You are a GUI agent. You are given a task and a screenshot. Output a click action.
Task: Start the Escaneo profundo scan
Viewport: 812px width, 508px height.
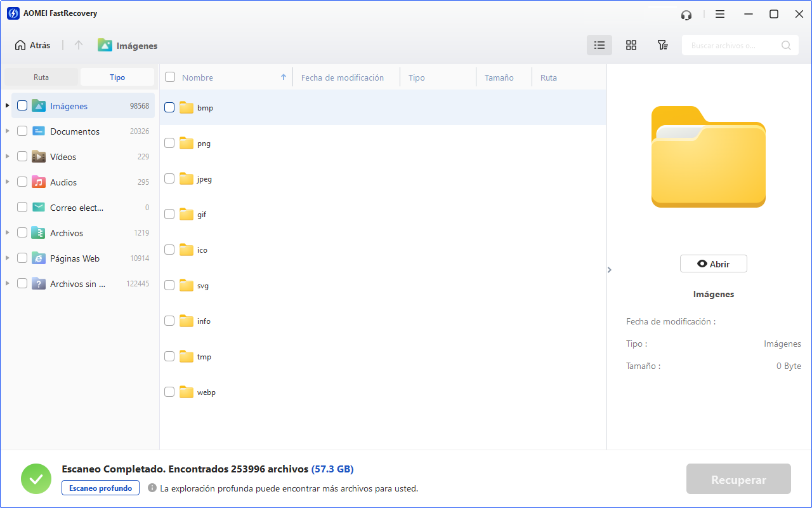click(100, 488)
